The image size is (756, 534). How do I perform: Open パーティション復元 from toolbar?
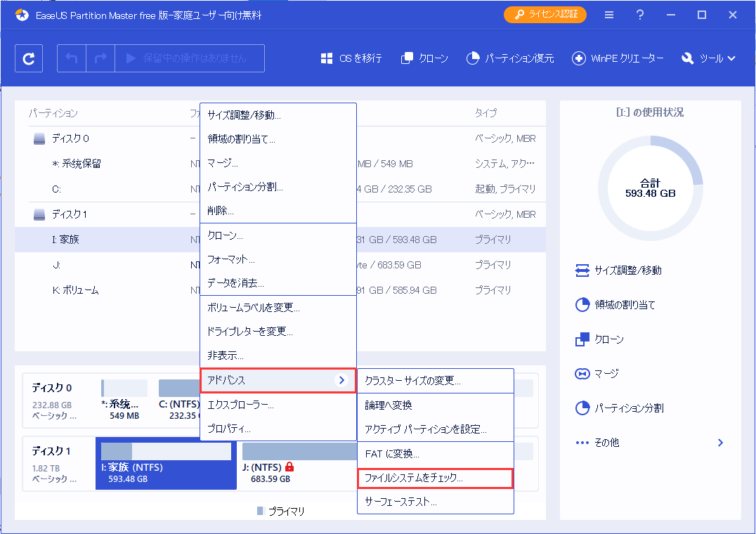tap(474, 58)
